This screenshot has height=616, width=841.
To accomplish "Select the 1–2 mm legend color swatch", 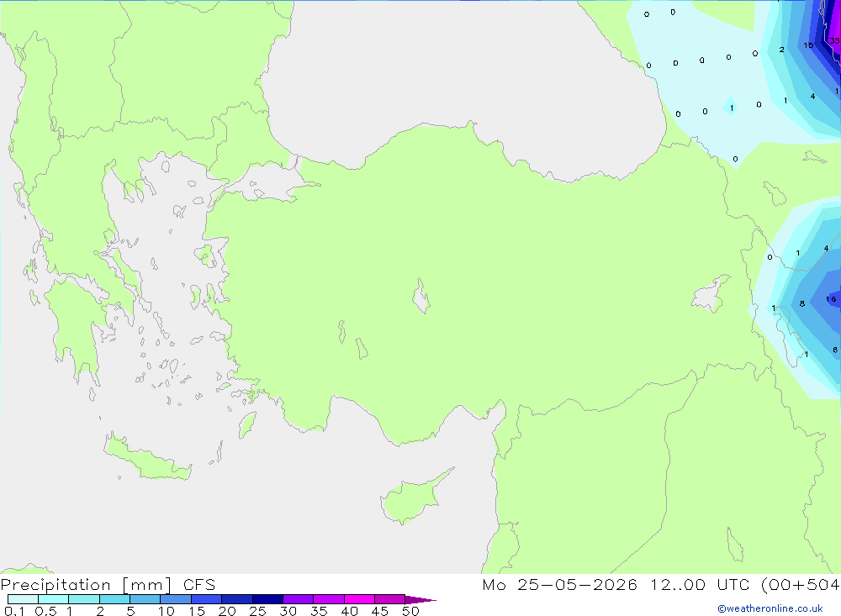I will (84, 599).
